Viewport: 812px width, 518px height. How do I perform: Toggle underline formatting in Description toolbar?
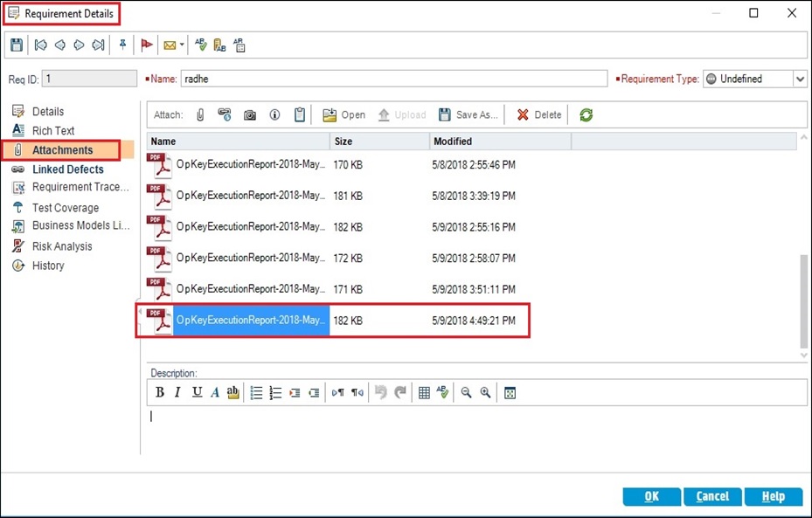coord(197,393)
